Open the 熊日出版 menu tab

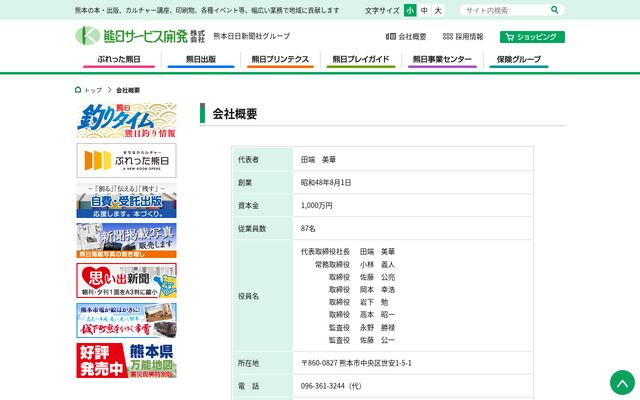(x=201, y=60)
